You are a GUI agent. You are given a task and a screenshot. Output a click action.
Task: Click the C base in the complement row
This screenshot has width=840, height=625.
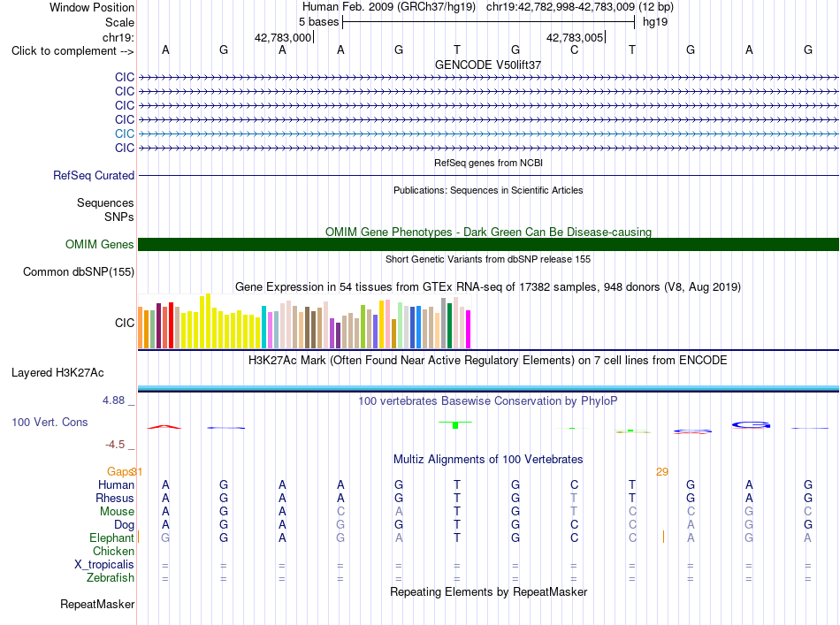[x=574, y=50]
